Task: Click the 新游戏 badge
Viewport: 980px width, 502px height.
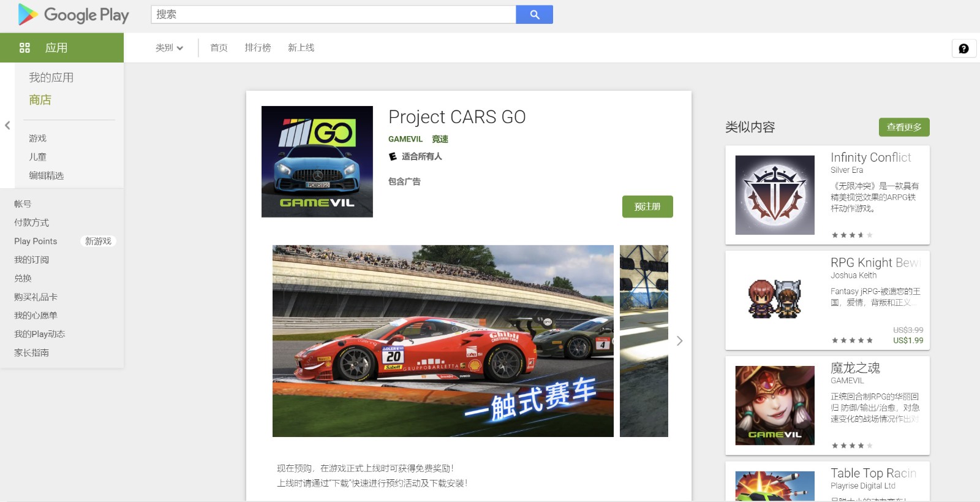Action: click(98, 241)
